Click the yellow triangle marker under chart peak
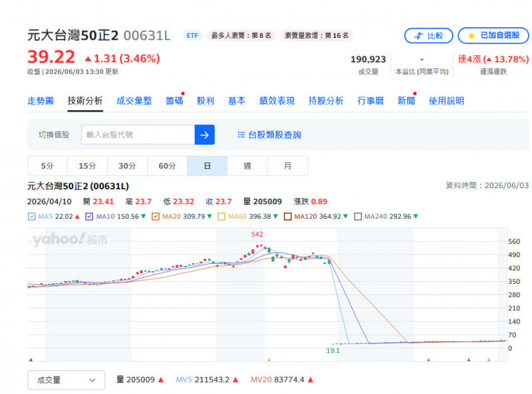 point(269,359)
